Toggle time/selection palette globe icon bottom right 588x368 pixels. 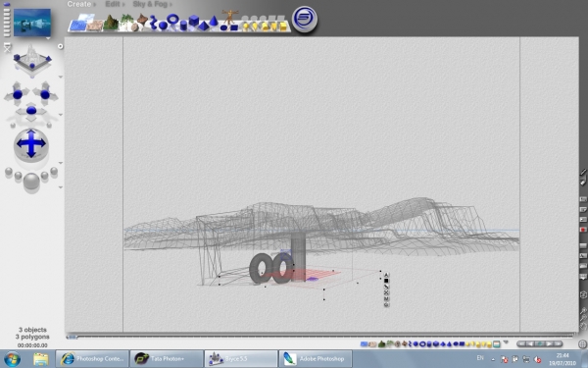point(582,343)
